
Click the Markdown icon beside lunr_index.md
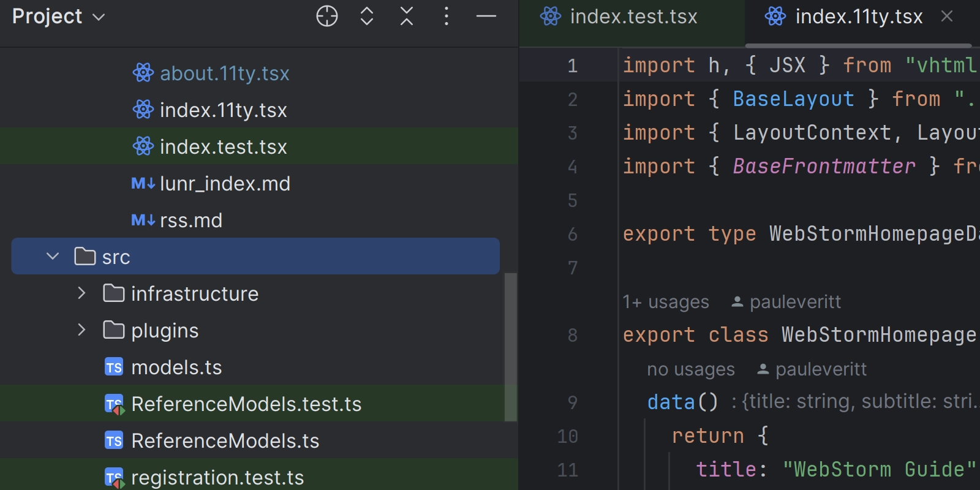[x=143, y=183]
